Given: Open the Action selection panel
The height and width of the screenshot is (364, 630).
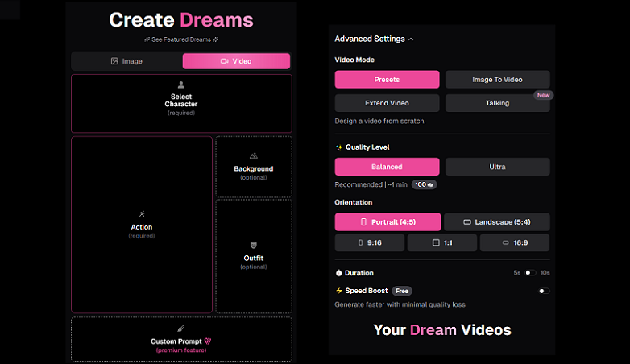Looking at the screenshot, I should [142, 225].
